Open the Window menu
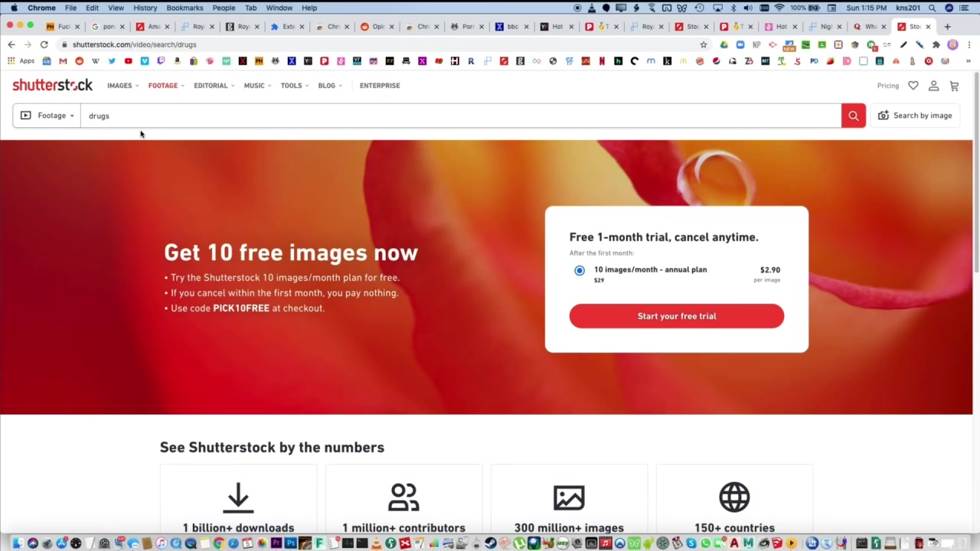 tap(279, 8)
